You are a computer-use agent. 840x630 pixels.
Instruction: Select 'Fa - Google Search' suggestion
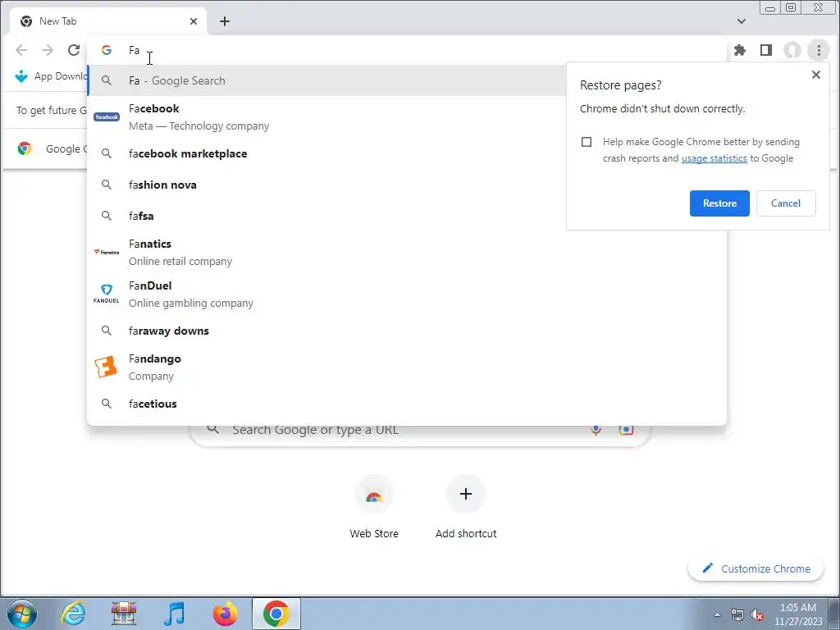pyautogui.click(x=326, y=80)
